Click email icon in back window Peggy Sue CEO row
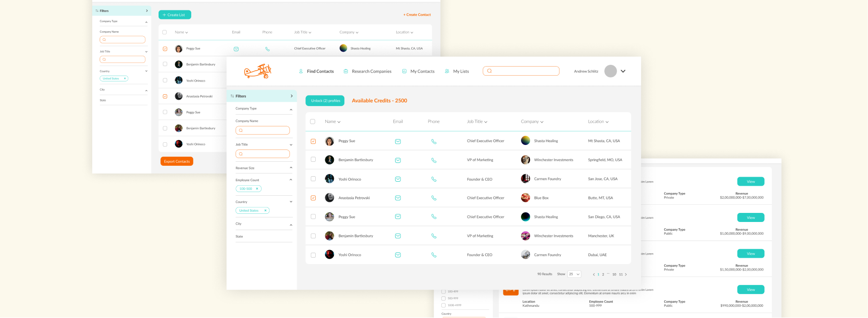The height and width of the screenshot is (318, 868). (x=236, y=49)
